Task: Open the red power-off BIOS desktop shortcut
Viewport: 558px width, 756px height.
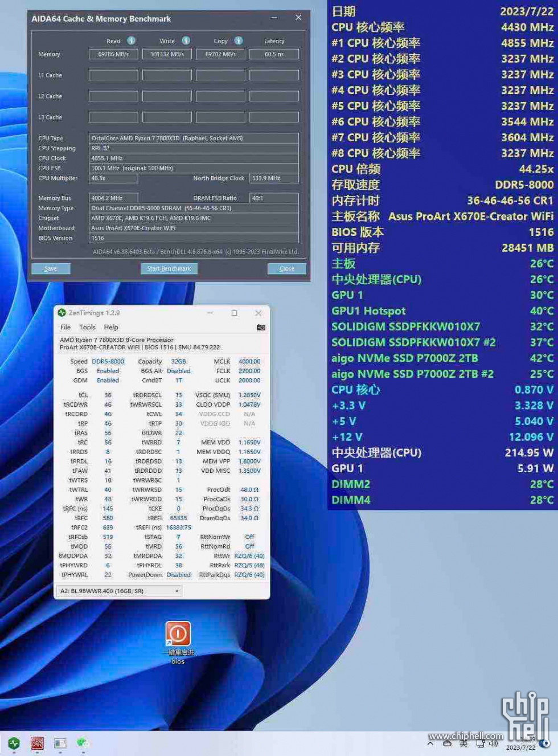Action: tap(178, 634)
